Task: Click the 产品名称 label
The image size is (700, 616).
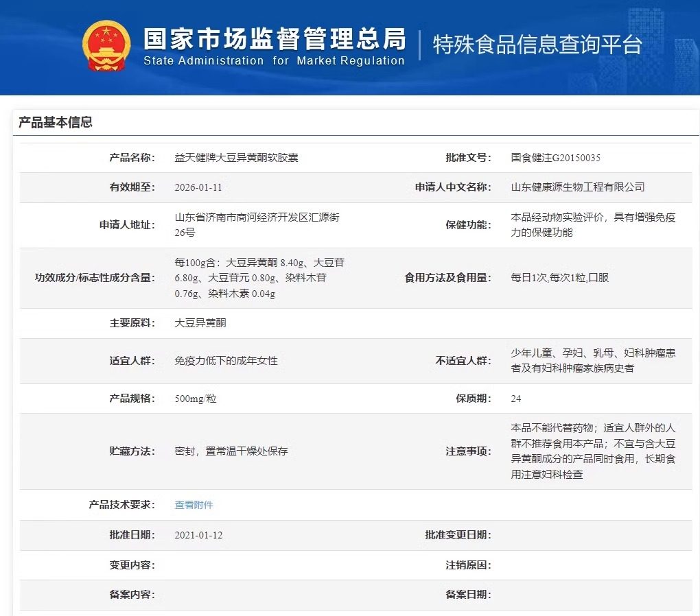Action: point(132,158)
